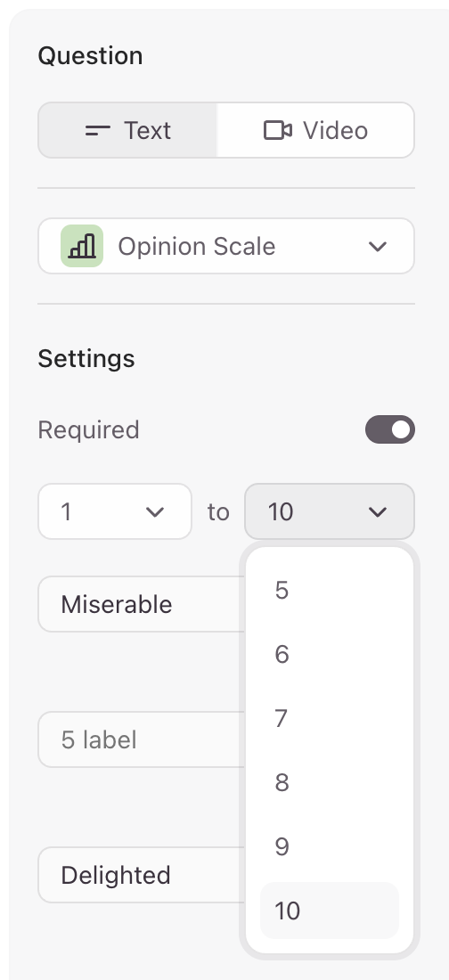Click the Delighted label input field

pos(142,875)
